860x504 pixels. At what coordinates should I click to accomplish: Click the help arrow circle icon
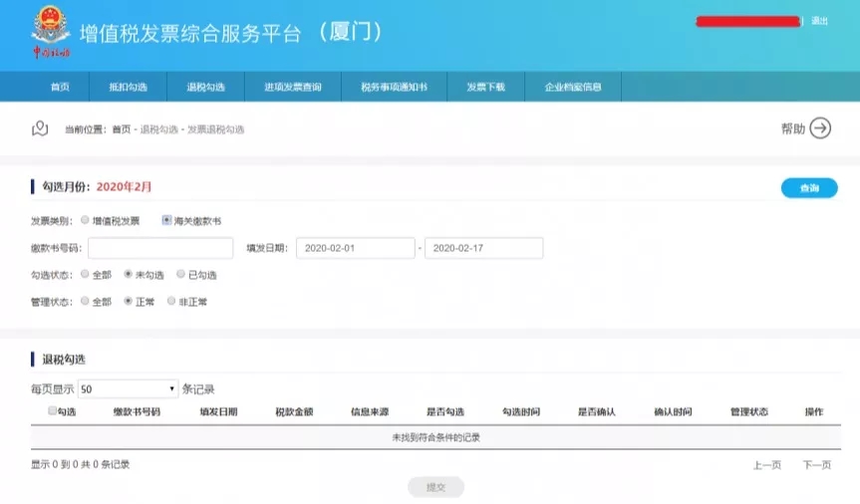[820, 128]
